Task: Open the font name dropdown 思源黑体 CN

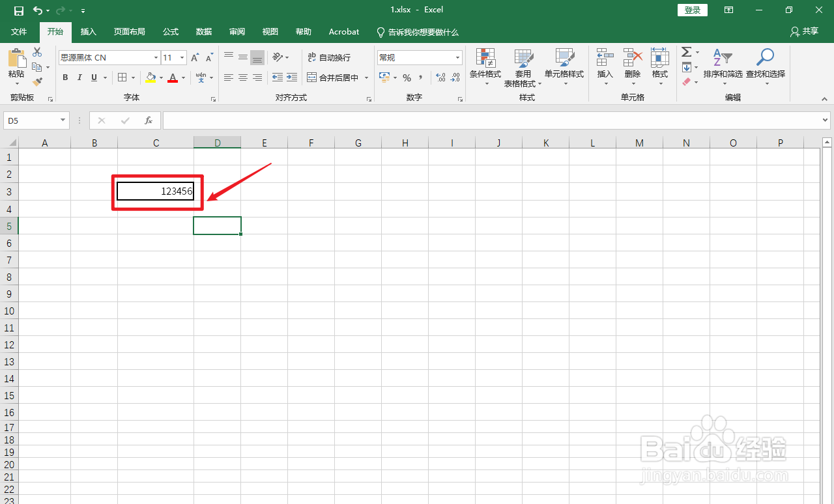Action: click(156, 58)
